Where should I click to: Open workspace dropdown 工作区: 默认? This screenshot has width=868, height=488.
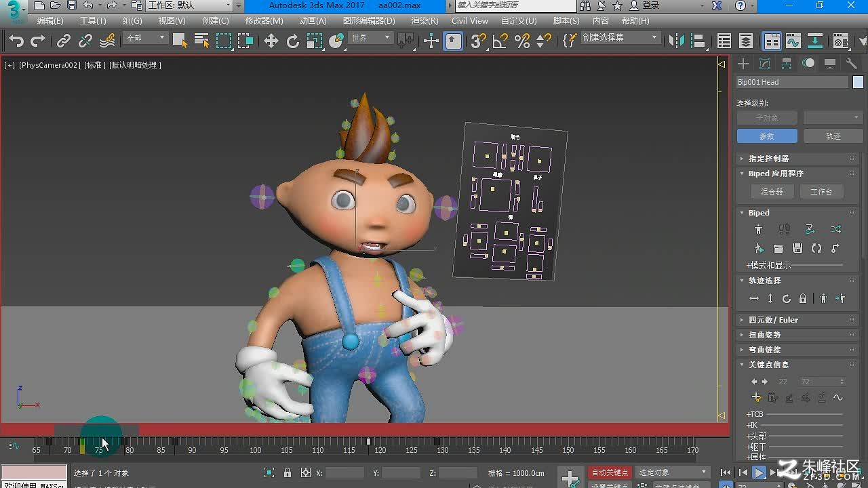190,5
